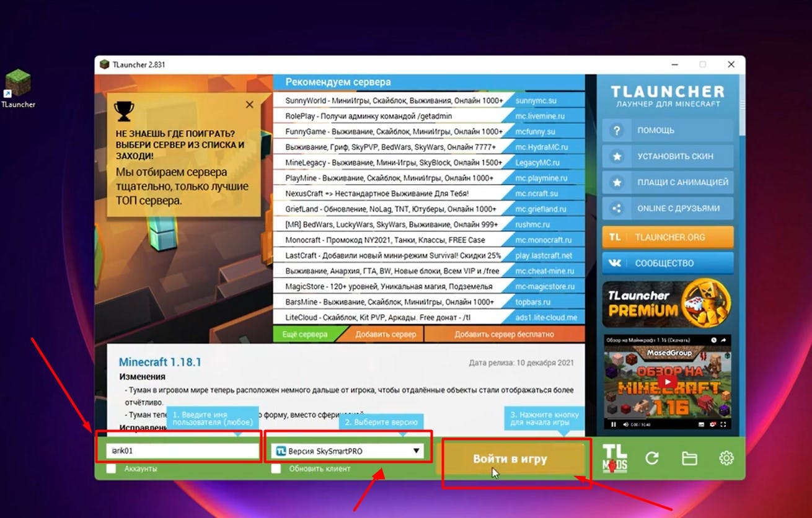Image resolution: width=812 pixels, height=518 pixels.
Task: Click the rushmc.ru address
Action: 532,224
